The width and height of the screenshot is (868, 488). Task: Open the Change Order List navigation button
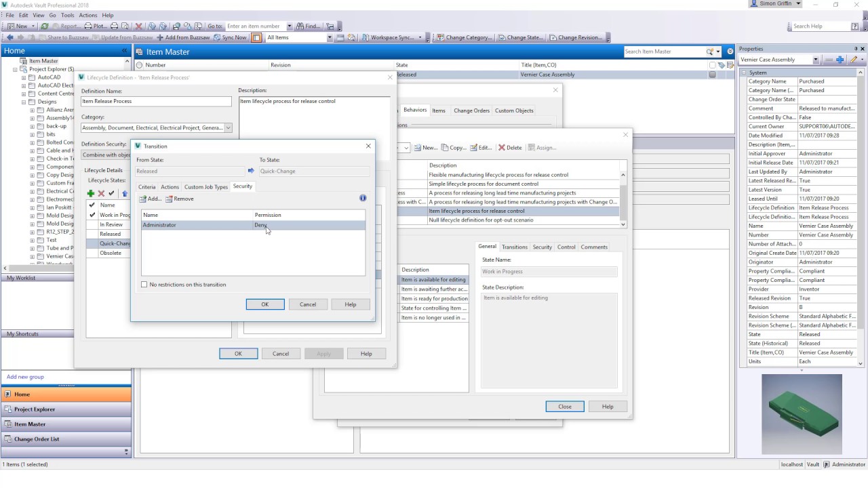66,439
